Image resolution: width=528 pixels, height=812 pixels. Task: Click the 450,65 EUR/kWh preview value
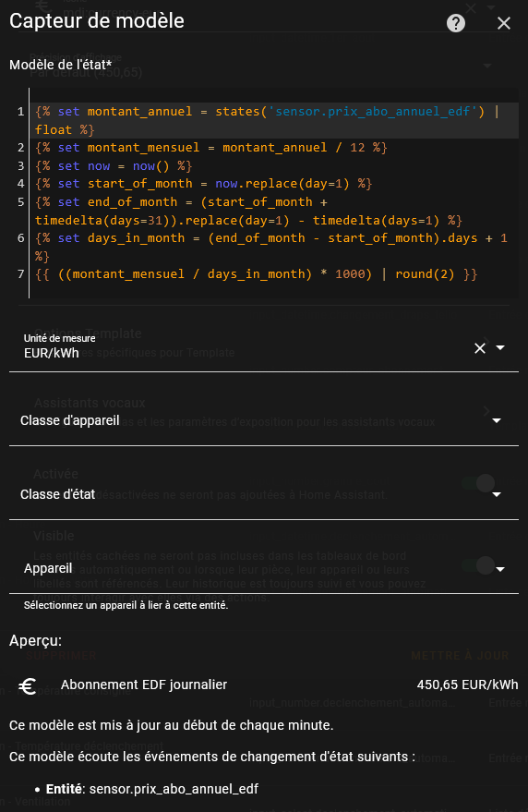467,685
